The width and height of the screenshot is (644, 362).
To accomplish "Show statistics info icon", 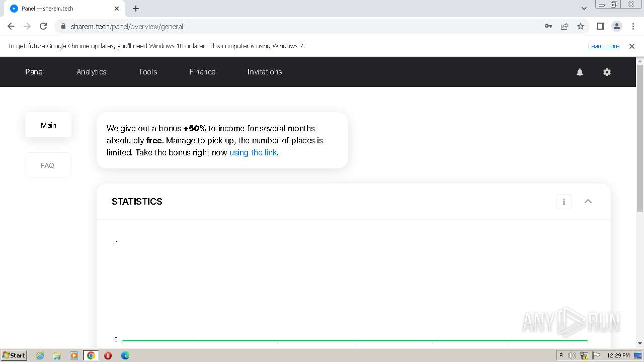I will (564, 202).
